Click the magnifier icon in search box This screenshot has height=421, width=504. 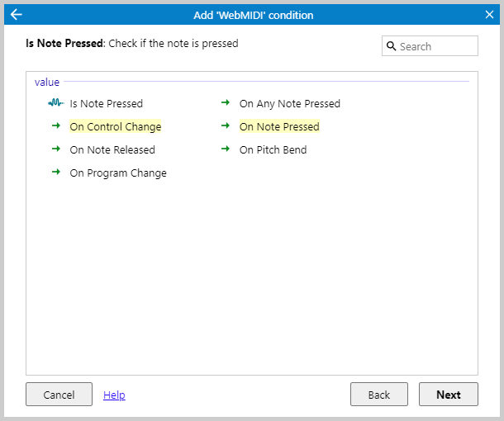pos(392,46)
